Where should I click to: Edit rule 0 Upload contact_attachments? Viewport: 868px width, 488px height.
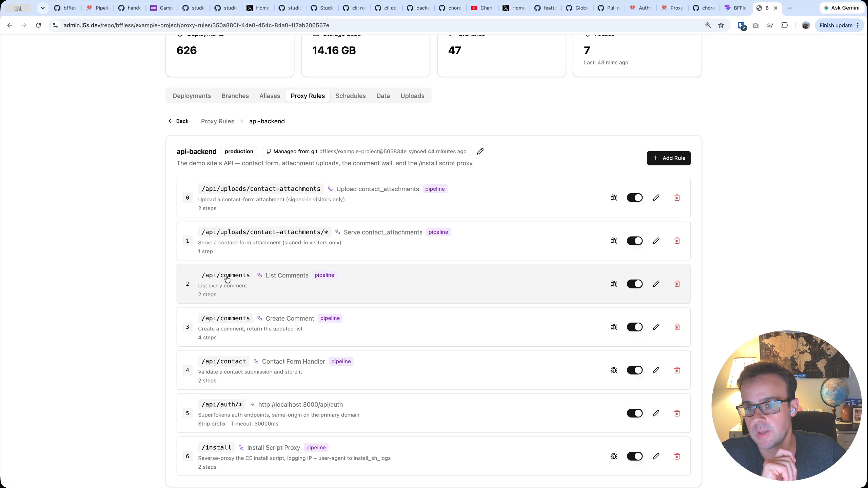click(656, 198)
